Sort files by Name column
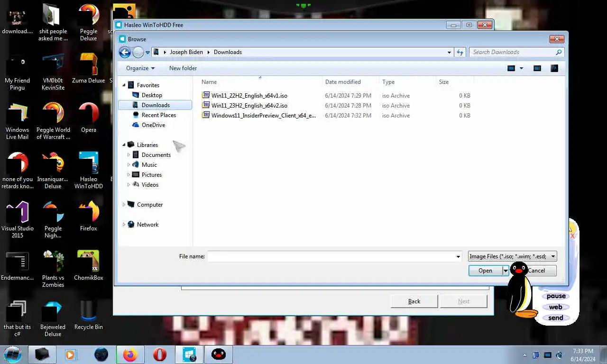The height and width of the screenshot is (364, 607). [x=260, y=82]
